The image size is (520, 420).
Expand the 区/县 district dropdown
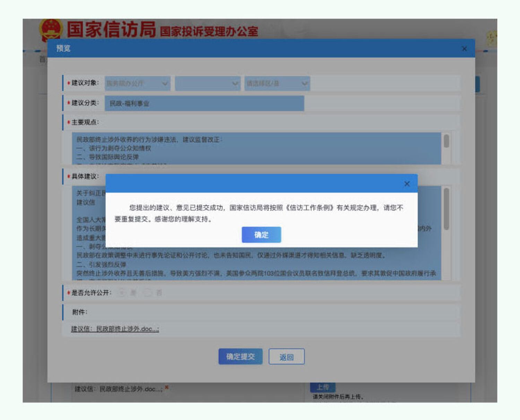277,84
